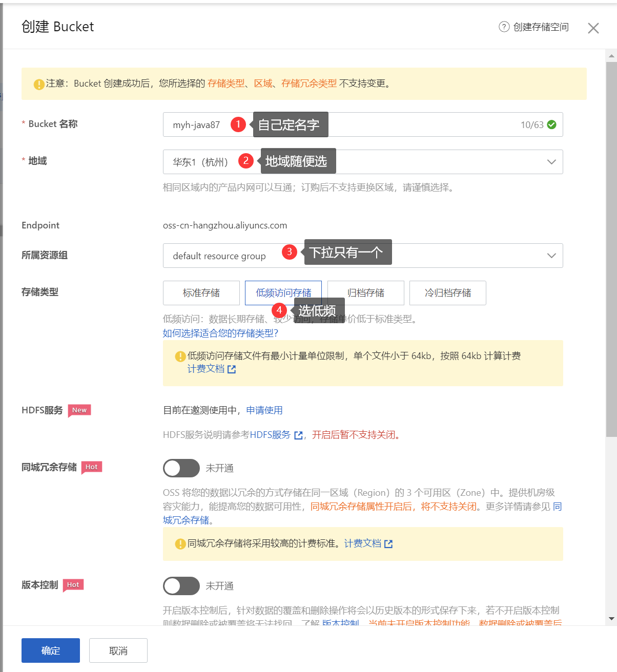Turn on the 版本控制 toggle switch

181,586
